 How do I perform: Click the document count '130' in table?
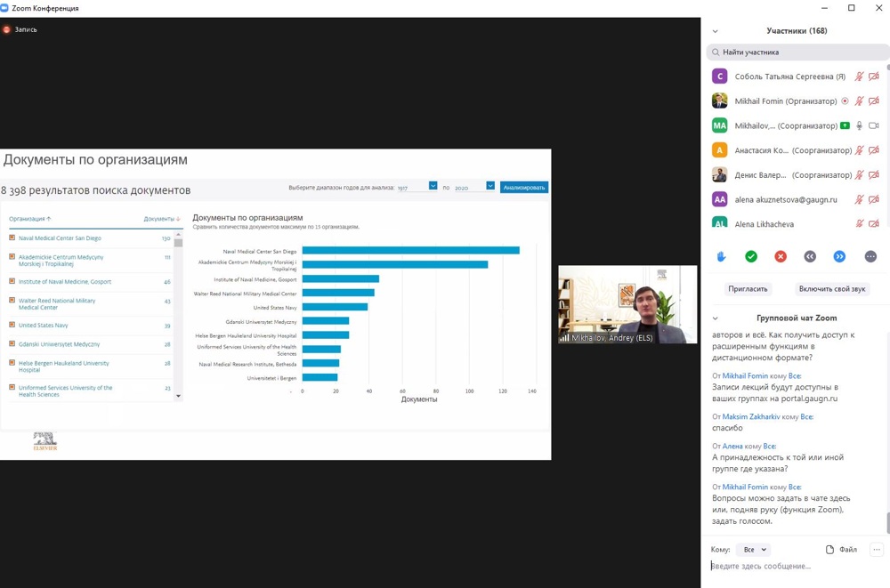tap(166, 238)
